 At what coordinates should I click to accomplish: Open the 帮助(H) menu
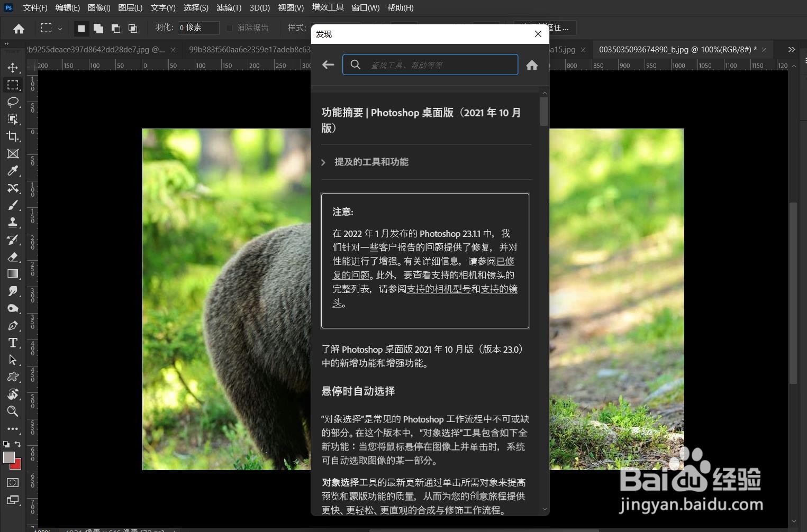click(401, 7)
